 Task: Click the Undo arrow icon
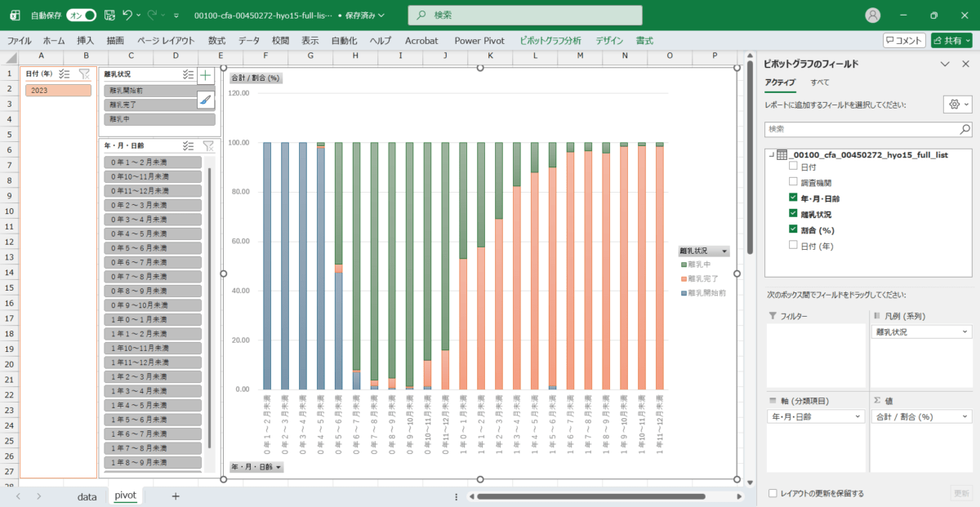(127, 15)
